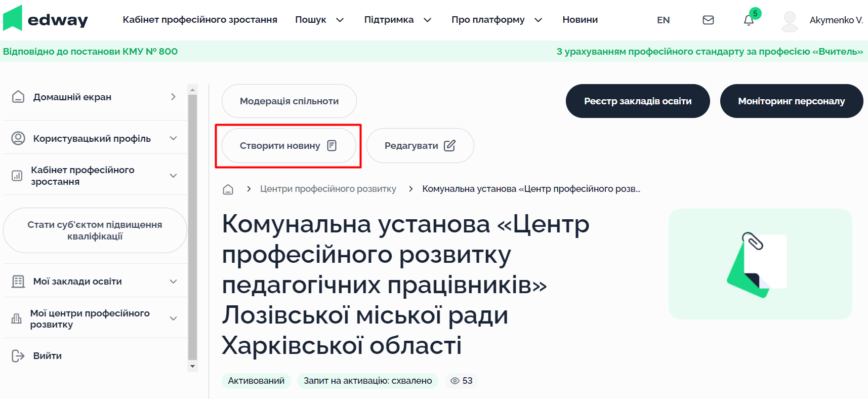The height and width of the screenshot is (399, 868).
Task: Click the Мої заклади освіти building icon
Action: [18, 282]
